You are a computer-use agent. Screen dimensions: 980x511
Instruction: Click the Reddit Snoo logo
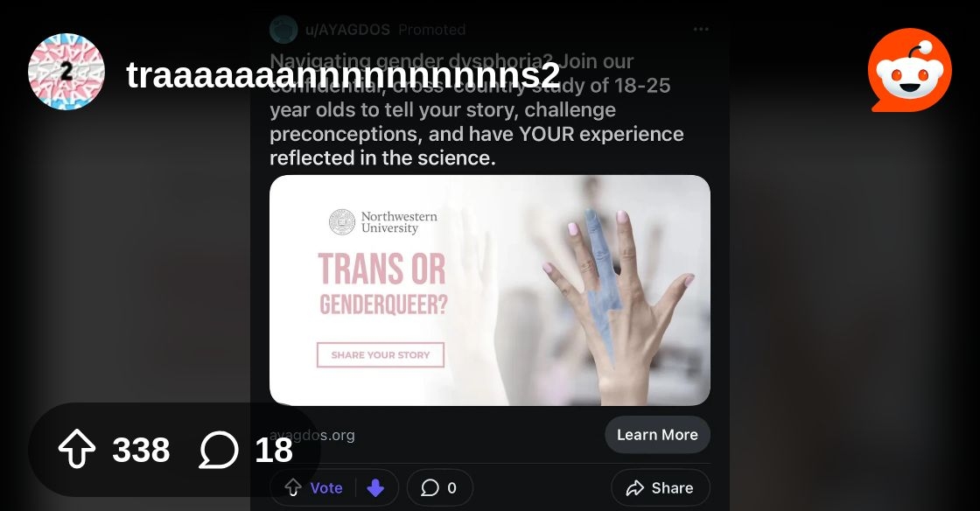(x=909, y=71)
